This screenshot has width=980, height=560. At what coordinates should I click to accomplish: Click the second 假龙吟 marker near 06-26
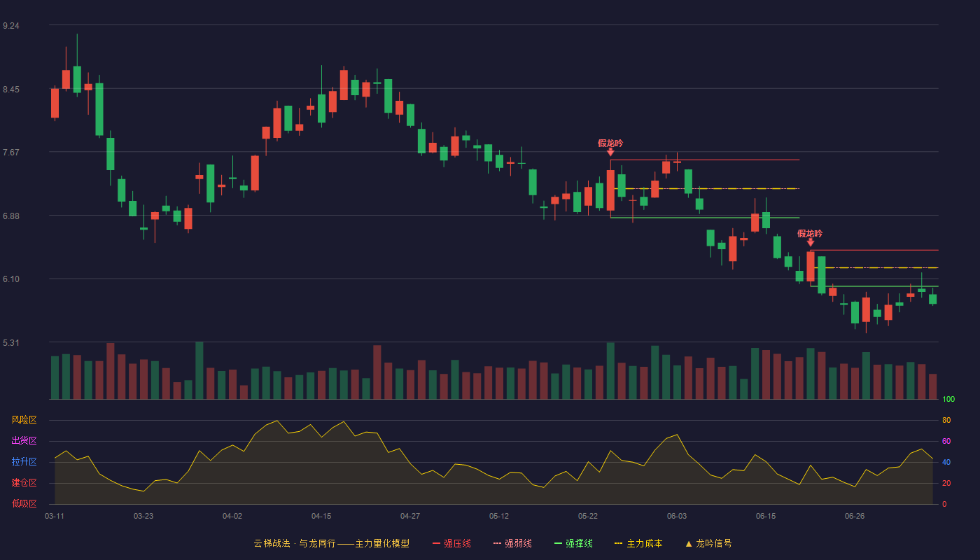[x=810, y=234]
